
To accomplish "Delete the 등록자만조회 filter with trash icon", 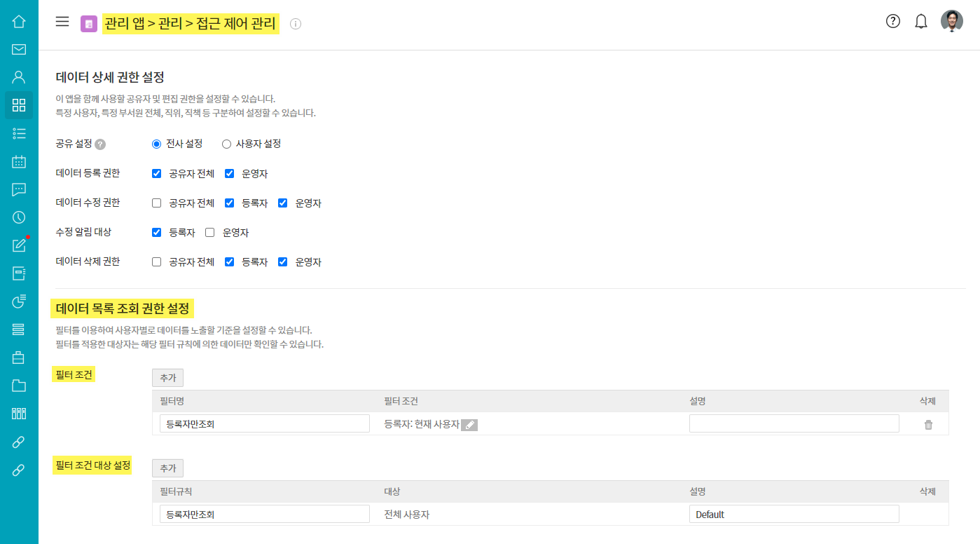I will coord(928,424).
